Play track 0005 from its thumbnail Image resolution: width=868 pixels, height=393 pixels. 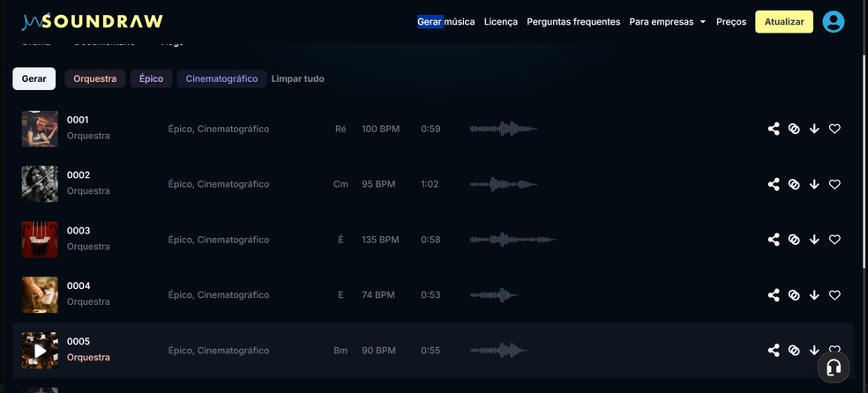coord(40,351)
